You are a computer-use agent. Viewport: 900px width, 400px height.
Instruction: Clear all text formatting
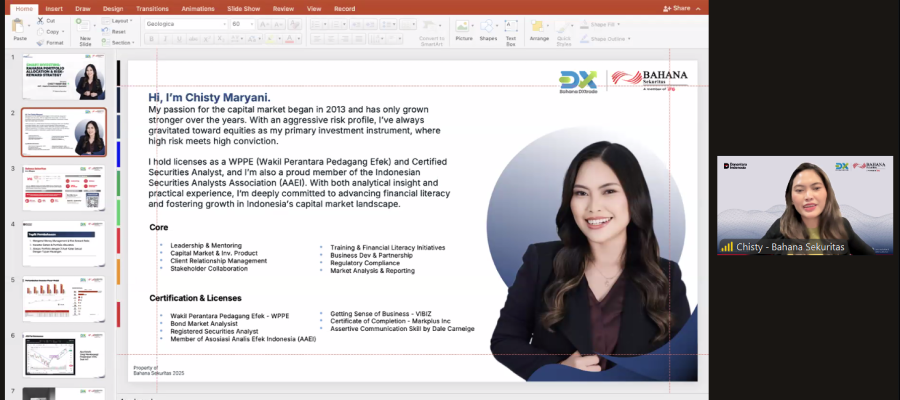pos(294,24)
